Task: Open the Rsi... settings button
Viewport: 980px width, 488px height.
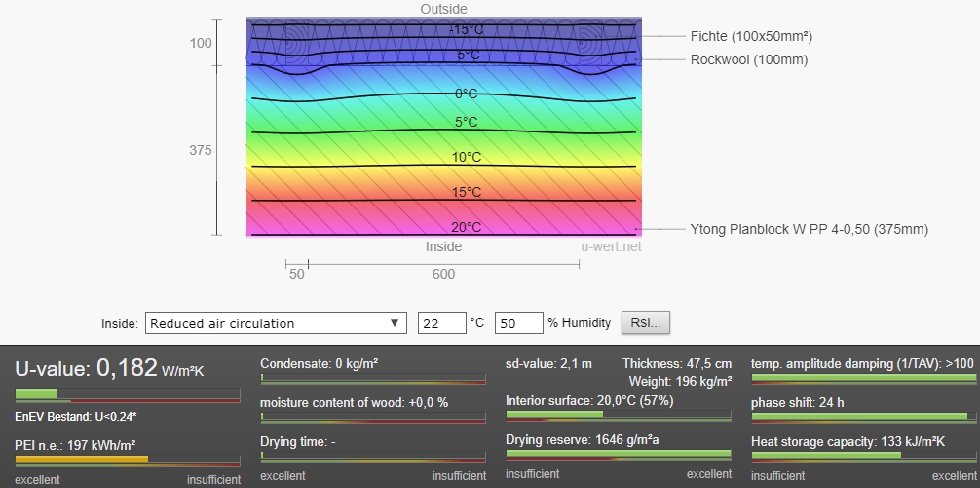Action: click(x=646, y=323)
